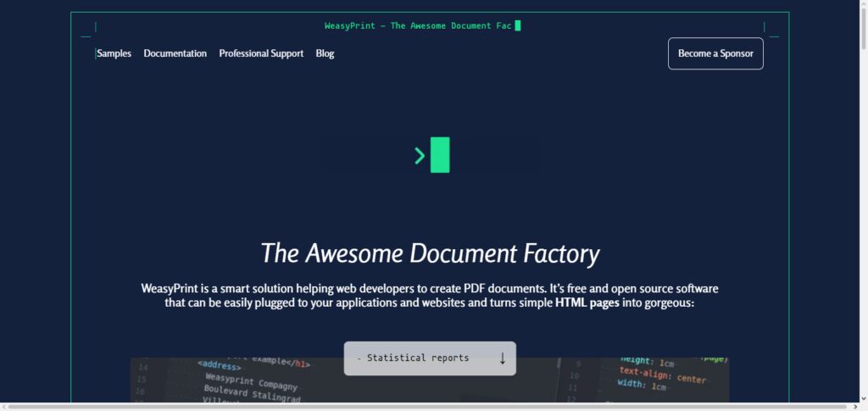Click the horizontal scrollbar at bottom
Screen dimensions: 868x411
click(x=427, y=407)
